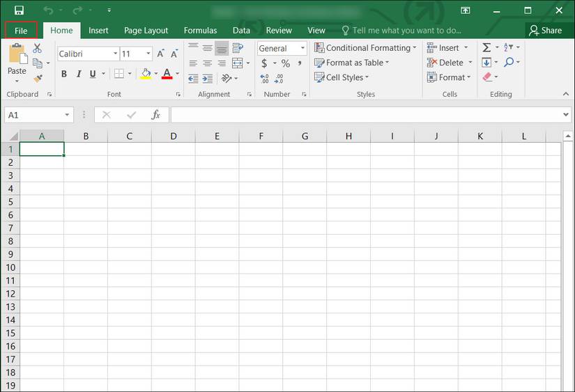
Task: Toggle Bold formatting
Action: point(64,74)
